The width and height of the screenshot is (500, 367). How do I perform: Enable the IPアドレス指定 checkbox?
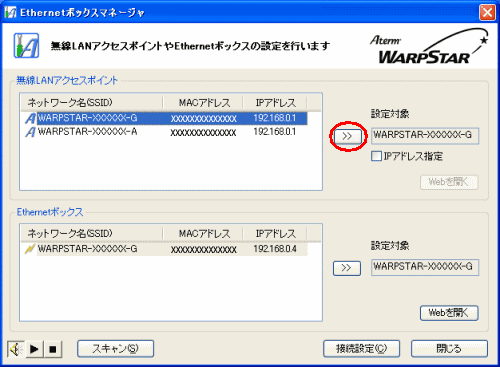pyautogui.click(x=376, y=156)
